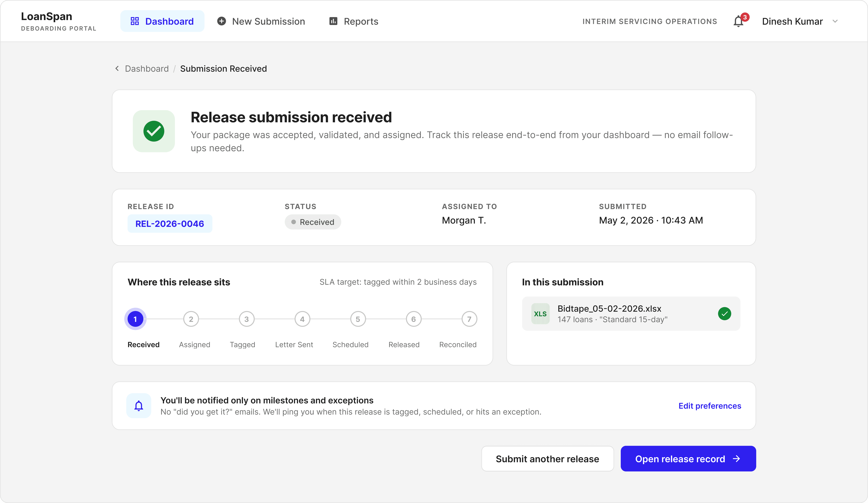
Task: Click the Received status badge
Action: click(x=313, y=222)
